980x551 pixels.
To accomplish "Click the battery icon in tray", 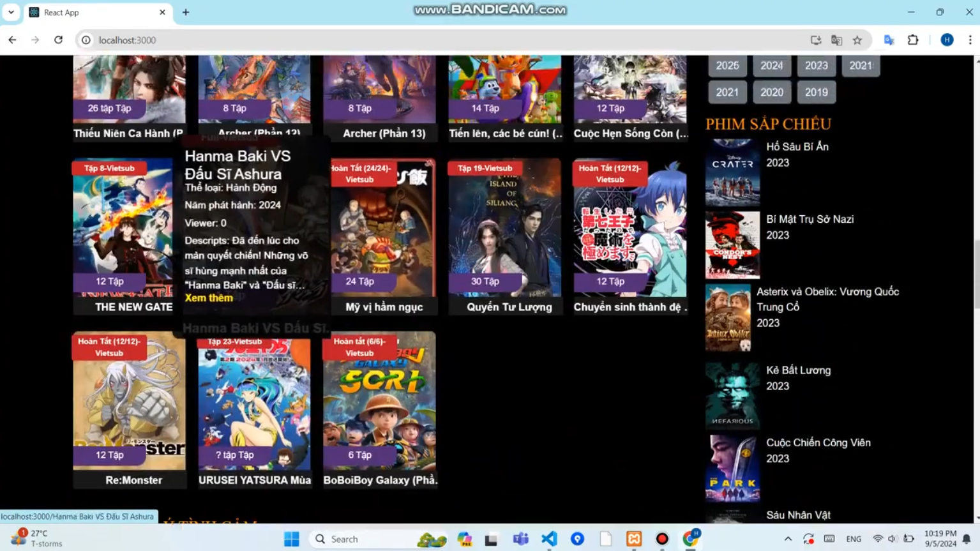I will [908, 539].
